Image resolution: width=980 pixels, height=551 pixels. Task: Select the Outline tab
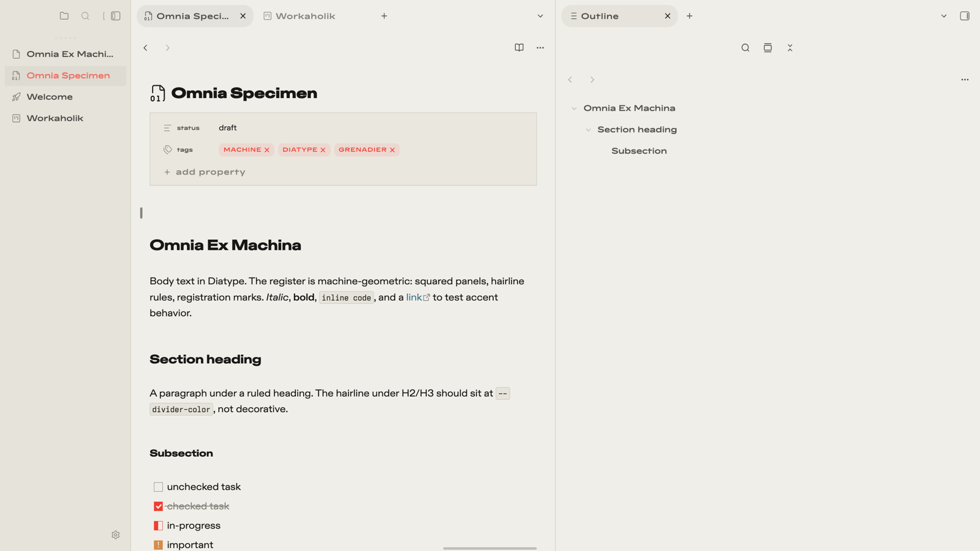tap(619, 16)
